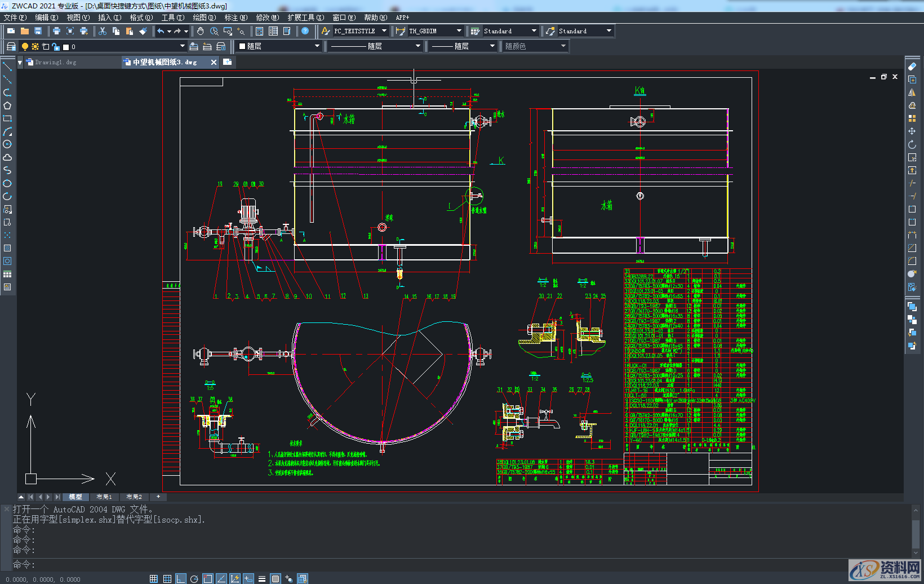Switch to the Drawing1.dwg document tab
Image resolution: width=924 pixels, height=584 pixels.
[55, 62]
